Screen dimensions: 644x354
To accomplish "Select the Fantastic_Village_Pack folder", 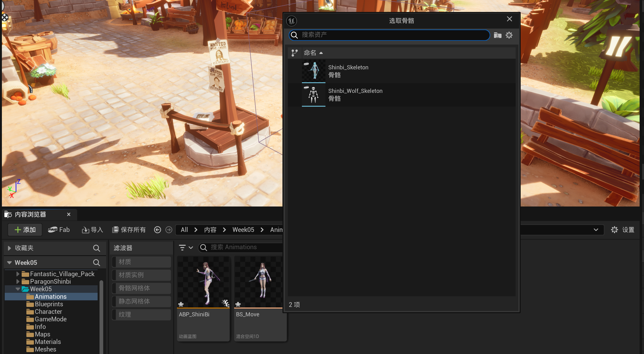I will (x=58, y=274).
